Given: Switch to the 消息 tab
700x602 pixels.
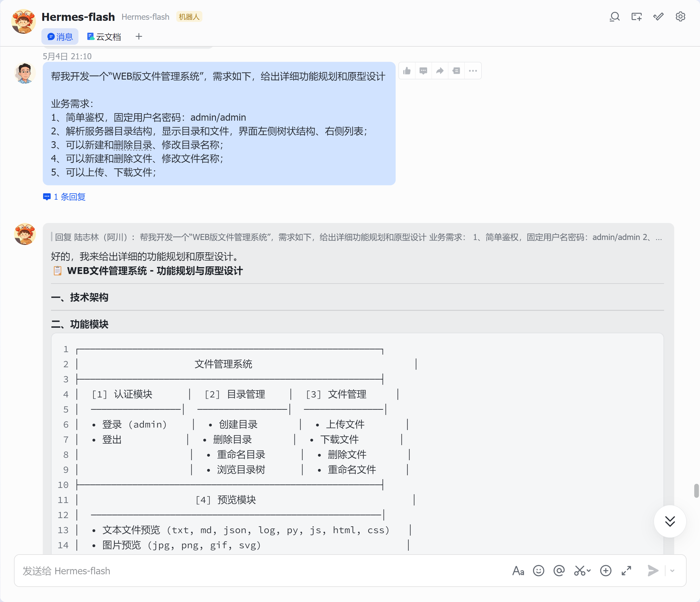Looking at the screenshot, I should click(x=60, y=36).
